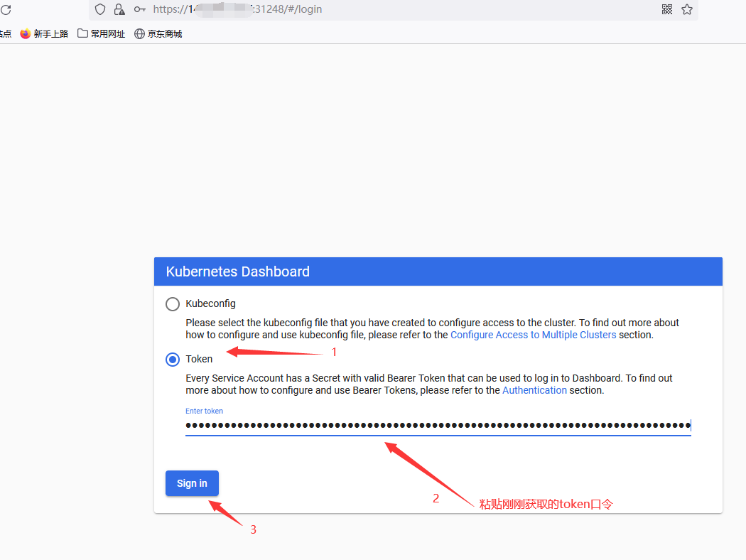The image size is (746, 560).
Task: Click the Kubeconfig label text
Action: coord(211,303)
